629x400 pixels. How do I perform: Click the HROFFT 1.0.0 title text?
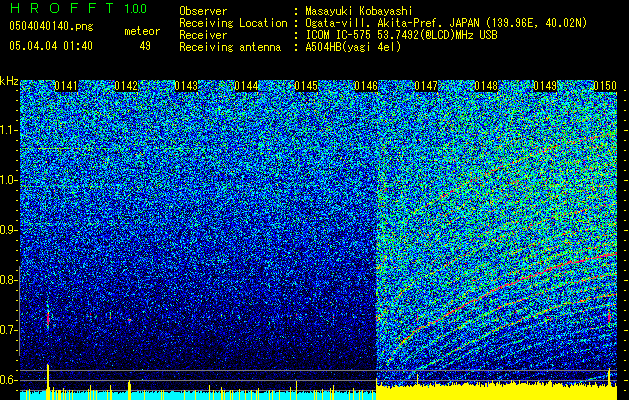(78, 8)
